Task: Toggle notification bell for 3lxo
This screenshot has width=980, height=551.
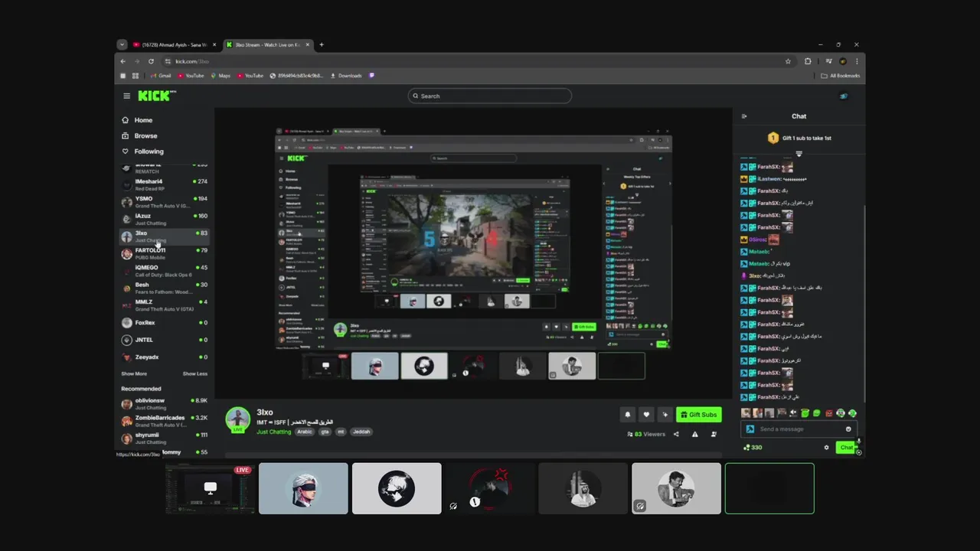Action: pyautogui.click(x=628, y=415)
